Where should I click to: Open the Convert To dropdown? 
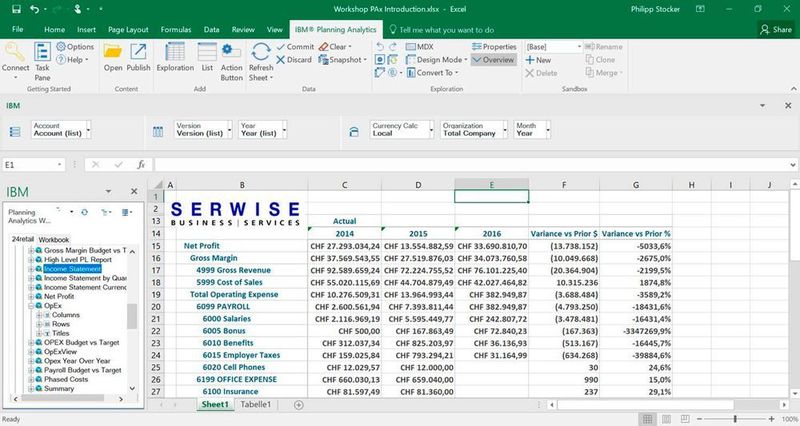pos(433,73)
